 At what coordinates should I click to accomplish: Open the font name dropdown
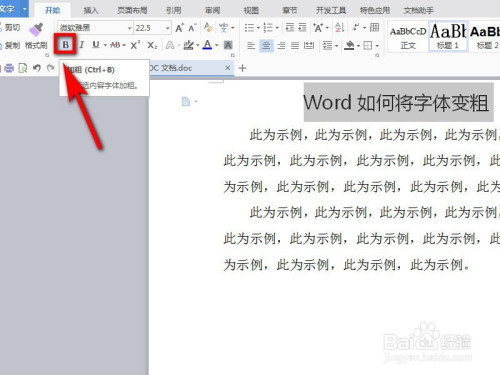[x=130, y=28]
